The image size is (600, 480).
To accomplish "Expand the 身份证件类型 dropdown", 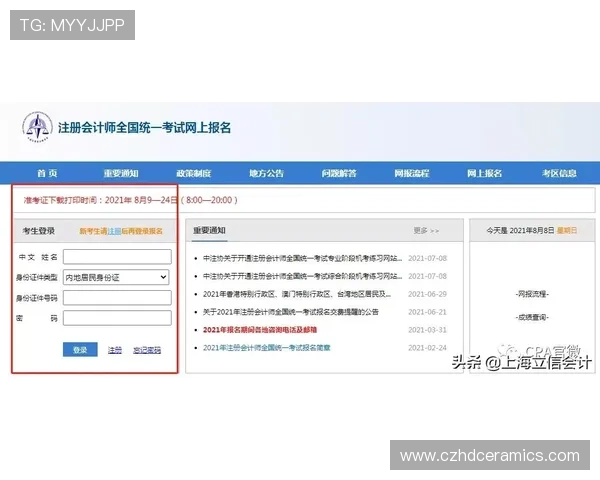I will (116, 277).
